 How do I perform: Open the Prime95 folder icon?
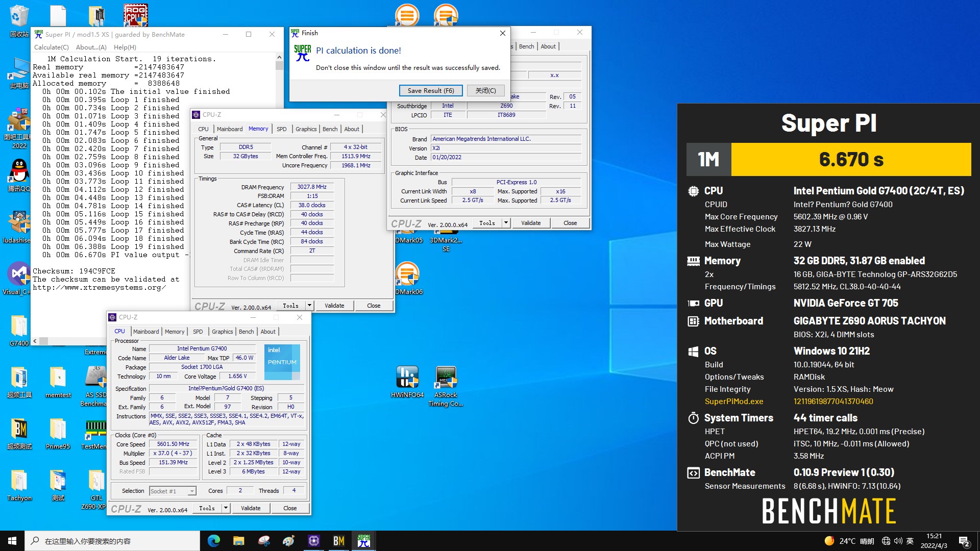[x=58, y=434]
